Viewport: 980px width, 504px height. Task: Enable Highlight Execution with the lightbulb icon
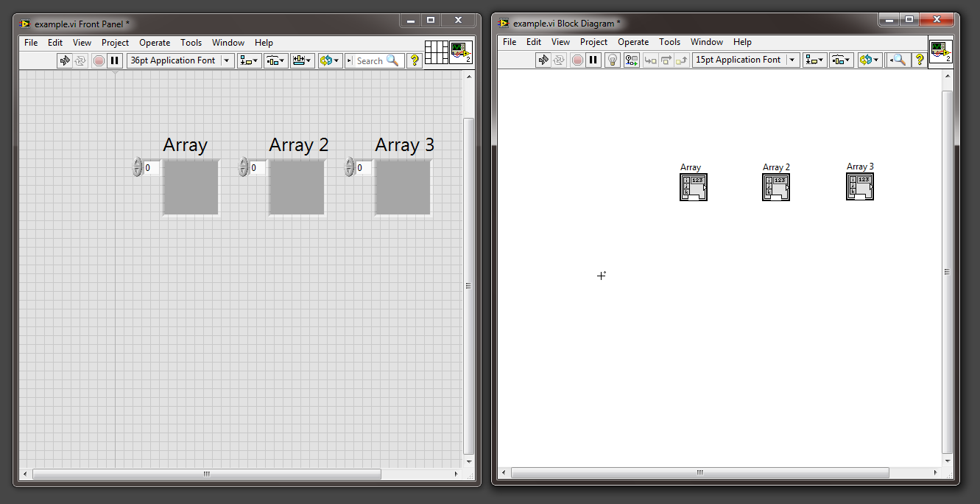click(x=614, y=60)
